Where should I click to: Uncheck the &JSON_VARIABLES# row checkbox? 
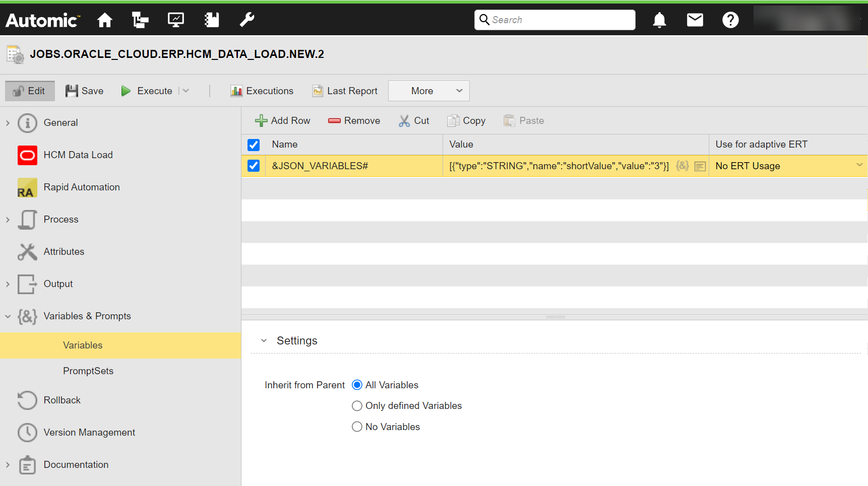254,166
